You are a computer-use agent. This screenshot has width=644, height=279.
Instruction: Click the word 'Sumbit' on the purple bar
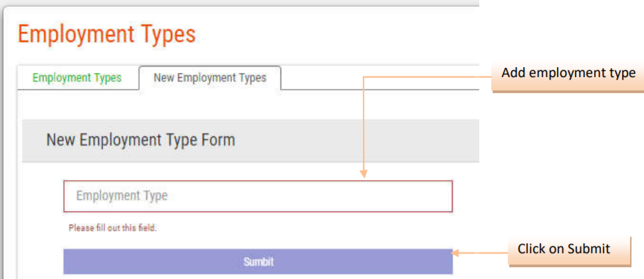click(258, 262)
